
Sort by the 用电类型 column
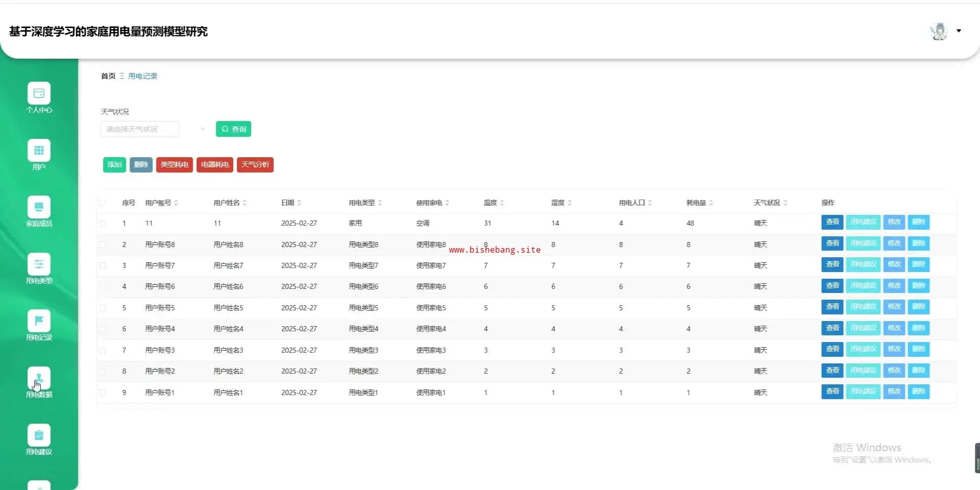[x=380, y=203]
